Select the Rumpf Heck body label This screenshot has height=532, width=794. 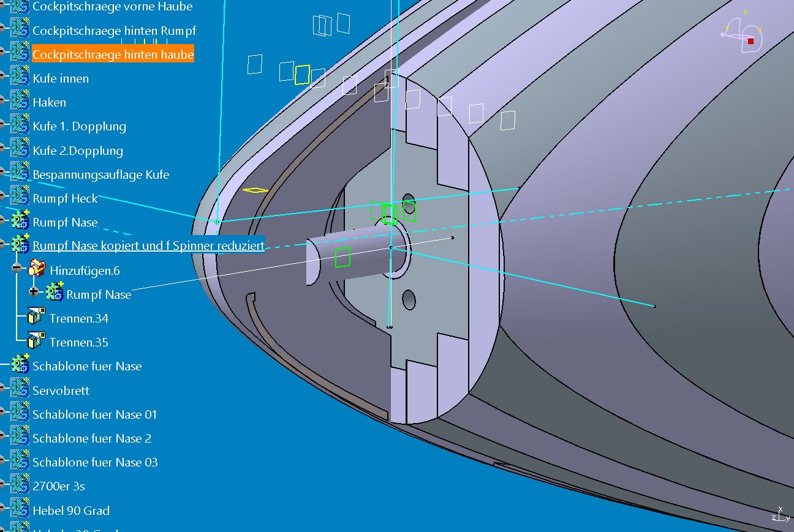click(x=65, y=198)
